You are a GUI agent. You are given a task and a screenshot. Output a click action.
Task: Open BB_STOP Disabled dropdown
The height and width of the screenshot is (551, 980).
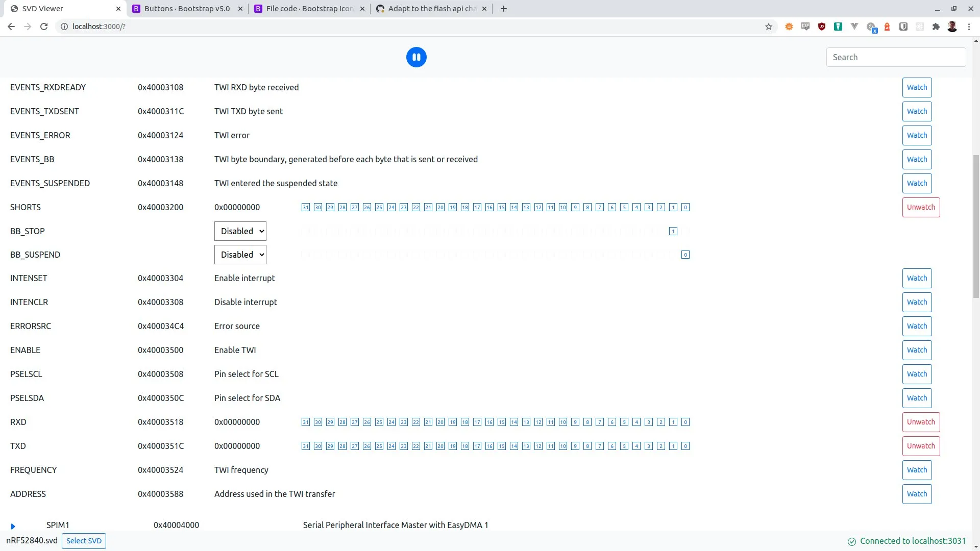[x=240, y=231]
